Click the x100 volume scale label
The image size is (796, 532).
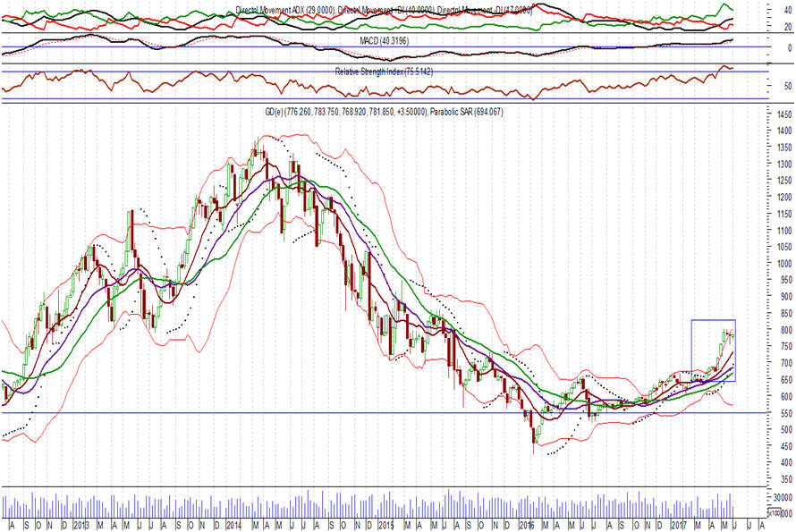(780, 513)
